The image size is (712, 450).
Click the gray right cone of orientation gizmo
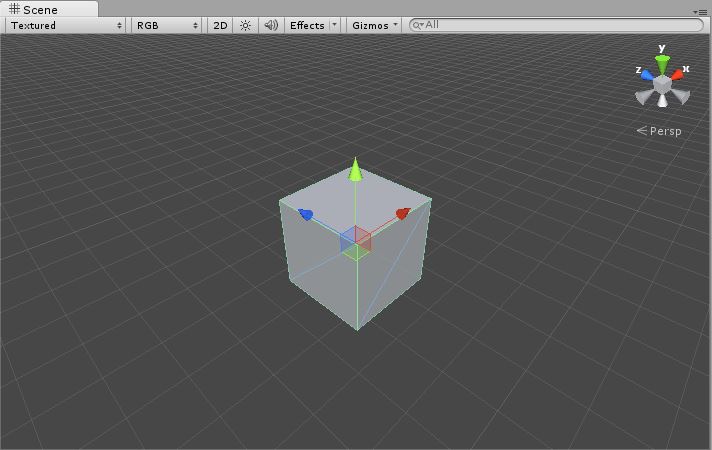[x=681, y=96]
